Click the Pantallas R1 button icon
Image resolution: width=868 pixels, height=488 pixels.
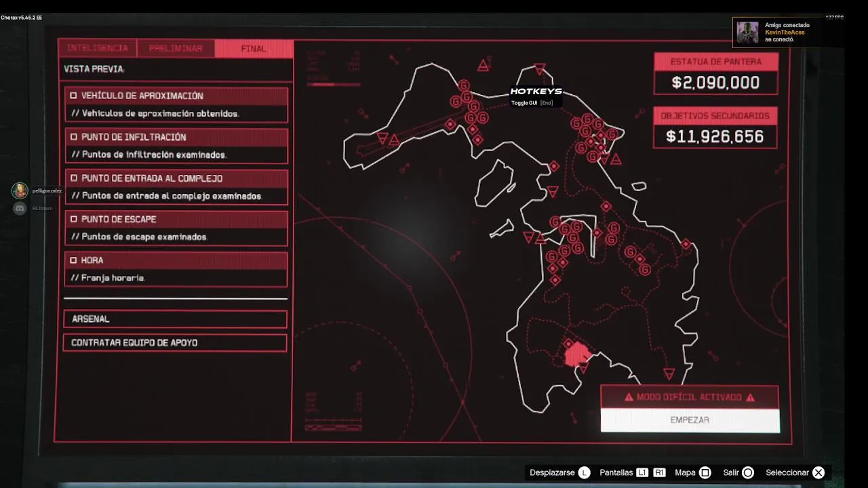point(659,472)
